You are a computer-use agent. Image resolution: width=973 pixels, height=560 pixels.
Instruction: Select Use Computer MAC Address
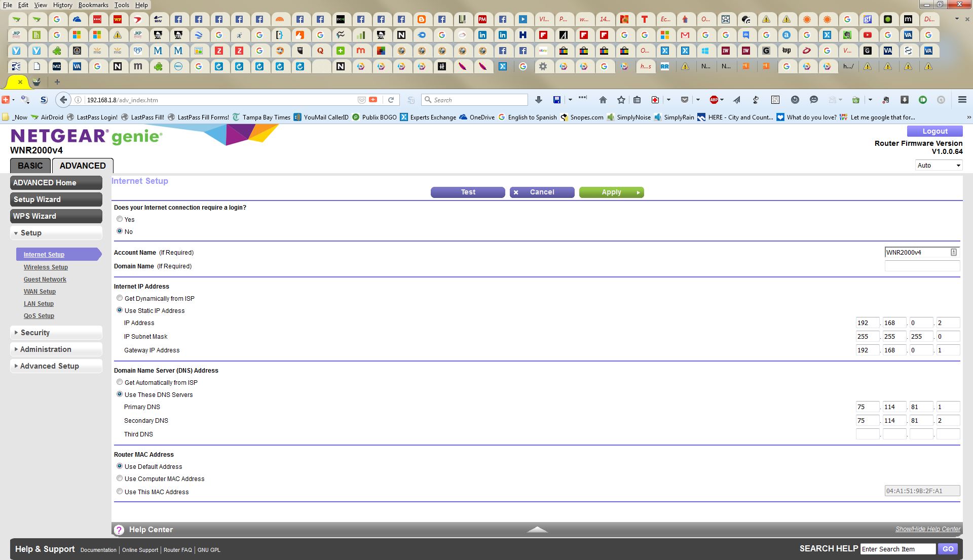point(120,478)
